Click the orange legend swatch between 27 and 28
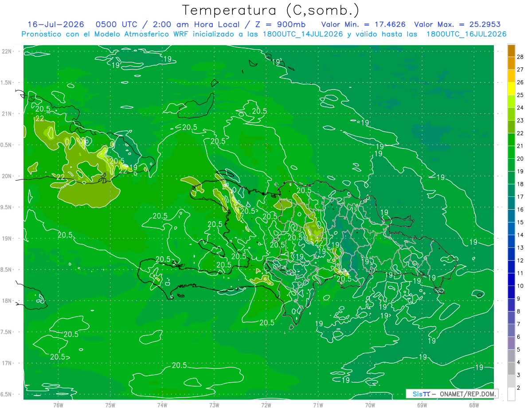The height and width of the screenshot is (411, 532). point(511,63)
